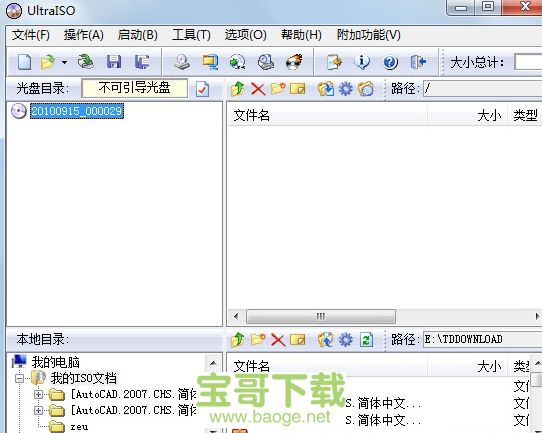542x433 pixels.
Task: Click the Make CD/DVD image icon
Action: (x=182, y=62)
